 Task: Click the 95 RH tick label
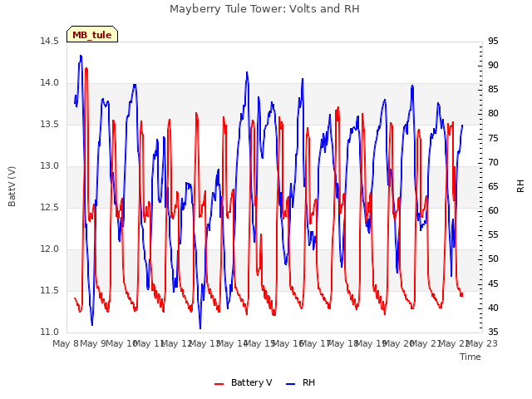point(493,41)
